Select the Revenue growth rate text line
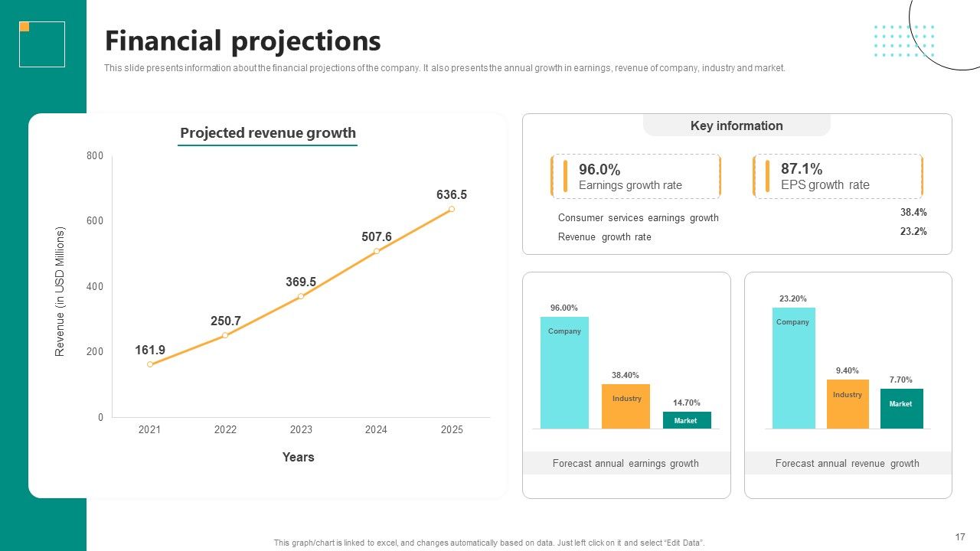The width and height of the screenshot is (980, 551). tap(605, 237)
